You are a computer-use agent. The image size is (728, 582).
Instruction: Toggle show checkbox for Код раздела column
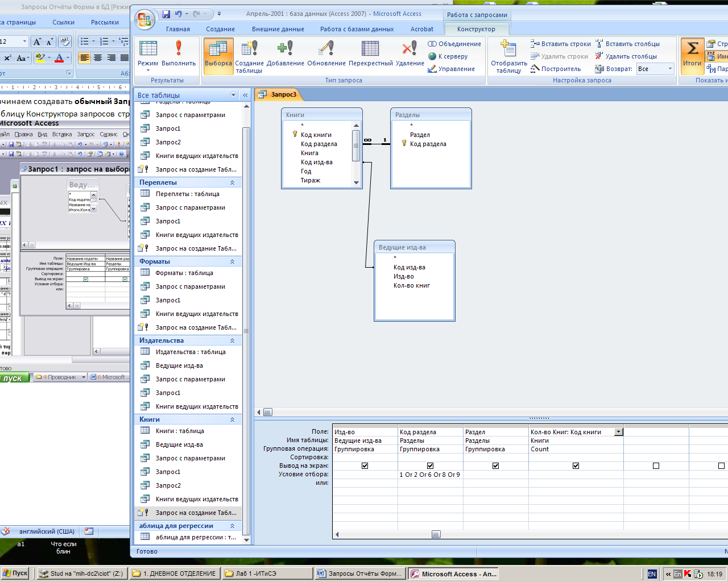tap(431, 465)
